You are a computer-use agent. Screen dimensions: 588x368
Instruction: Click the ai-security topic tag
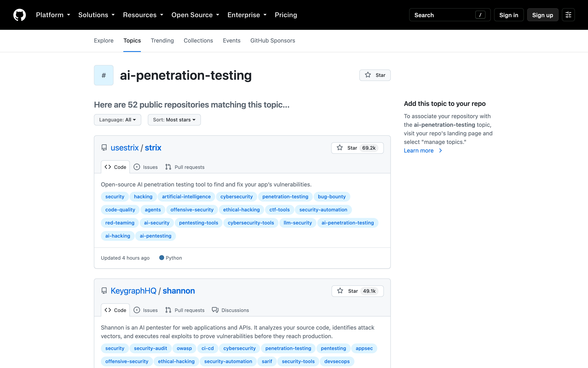coord(156,223)
